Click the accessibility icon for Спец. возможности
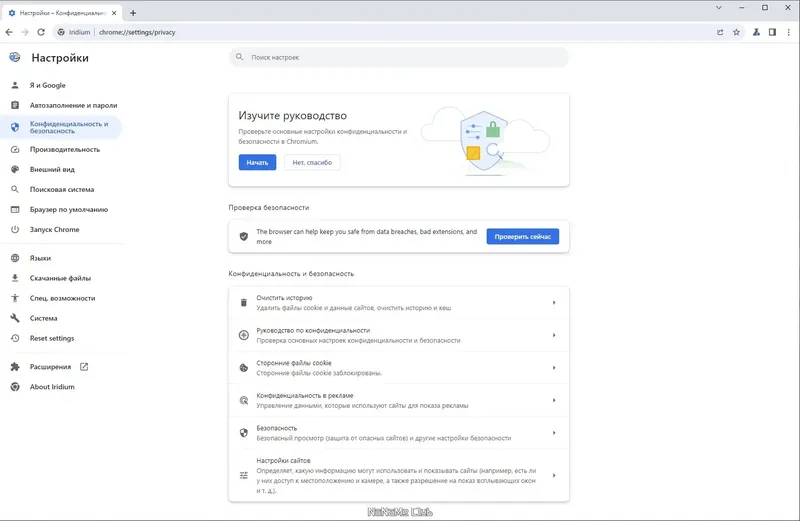The width and height of the screenshot is (800, 521). (x=15, y=298)
